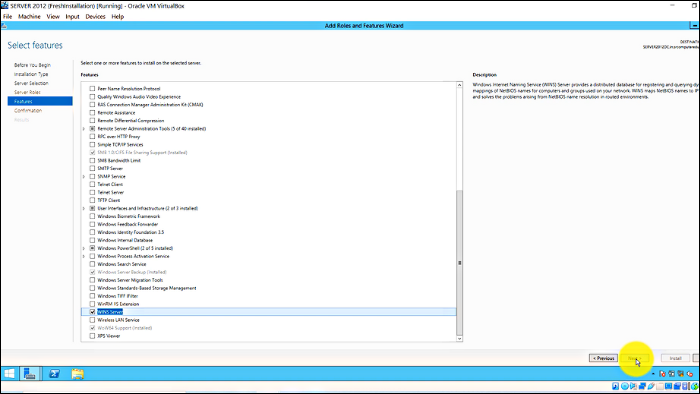Select the Windows Server Migration Tools label
Image resolution: width=700 pixels, height=394 pixels.
tap(130, 280)
